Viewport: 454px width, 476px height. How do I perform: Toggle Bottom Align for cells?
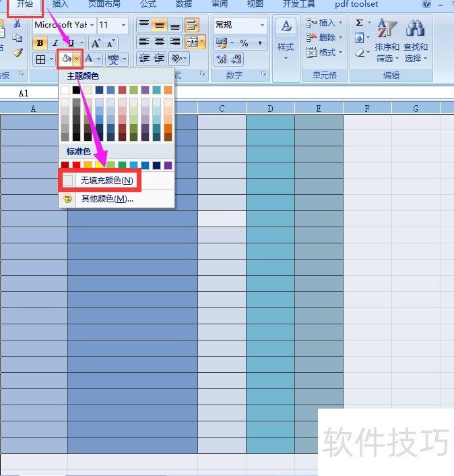point(174,25)
